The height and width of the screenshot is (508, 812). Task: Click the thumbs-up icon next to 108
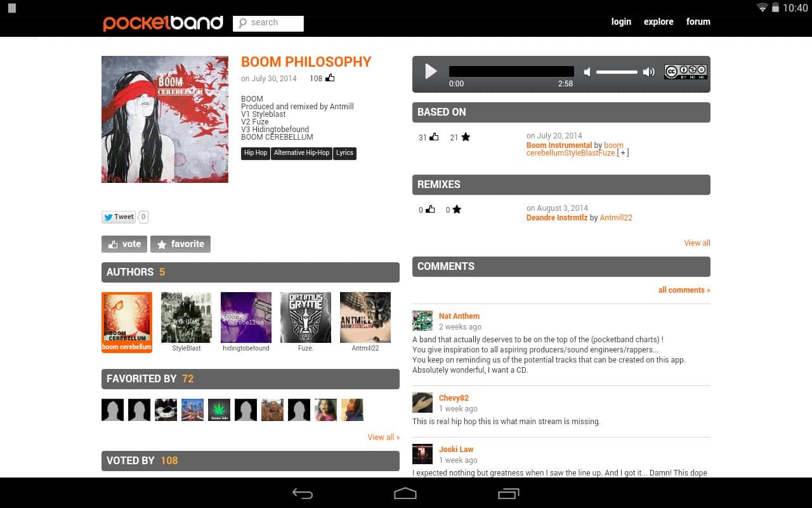point(330,78)
